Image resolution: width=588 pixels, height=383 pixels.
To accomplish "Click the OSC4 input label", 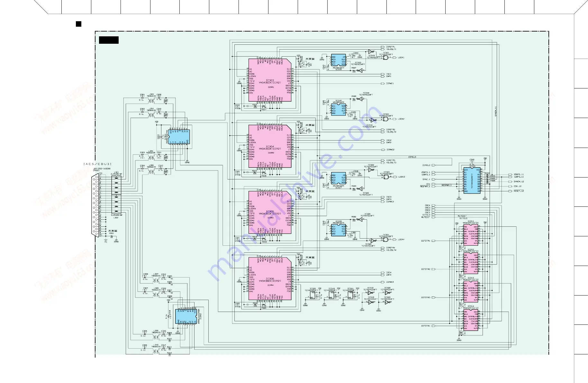I will click(428, 205).
